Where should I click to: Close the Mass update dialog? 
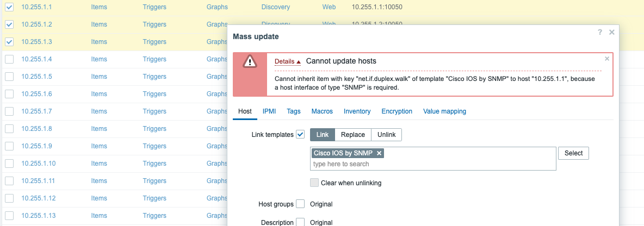(x=611, y=32)
